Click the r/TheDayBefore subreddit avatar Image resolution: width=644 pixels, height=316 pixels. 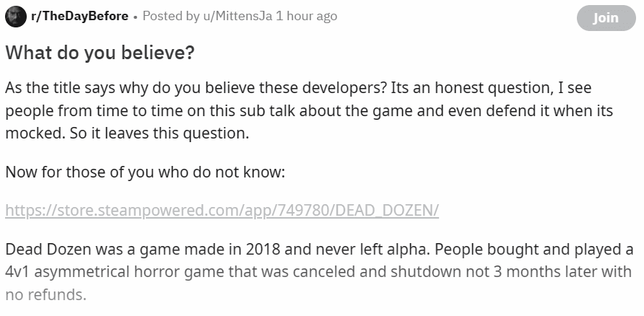point(16,17)
